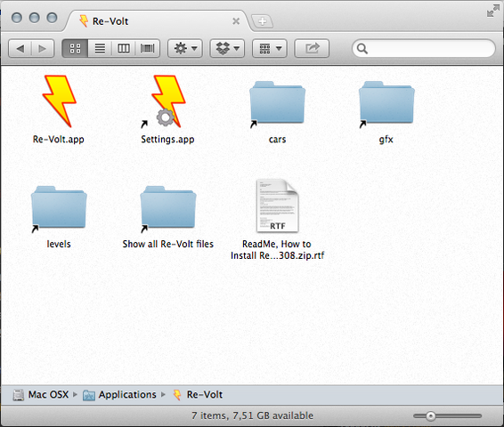Select the levels folder alias
The image size is (504, 427).
tap(59, 208)
